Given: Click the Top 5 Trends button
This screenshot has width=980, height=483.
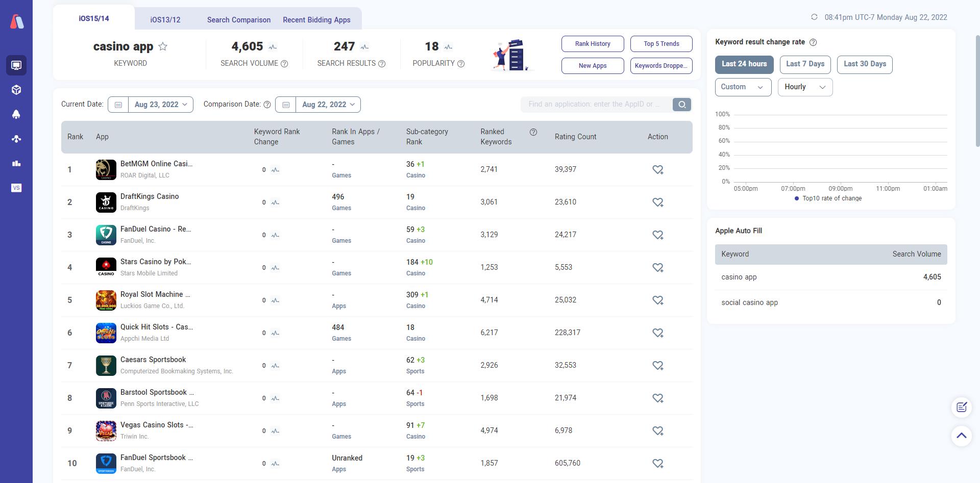Looking at the screenshot, I should 661,44.
